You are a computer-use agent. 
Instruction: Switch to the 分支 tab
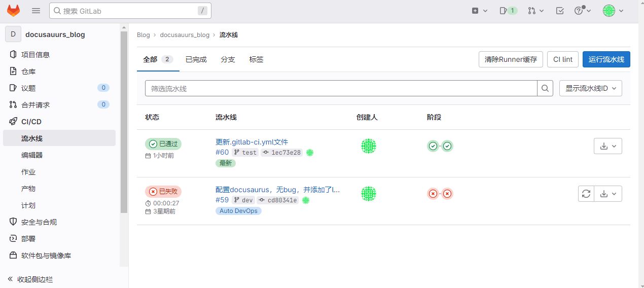(x=228, y=59)
